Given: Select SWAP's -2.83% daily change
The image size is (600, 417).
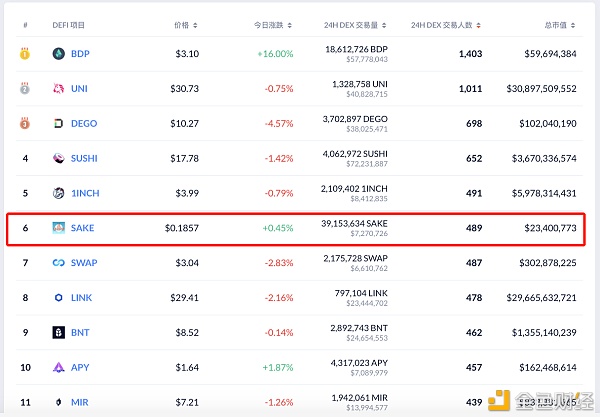Looking at the screenshot, I should (279, 263).
